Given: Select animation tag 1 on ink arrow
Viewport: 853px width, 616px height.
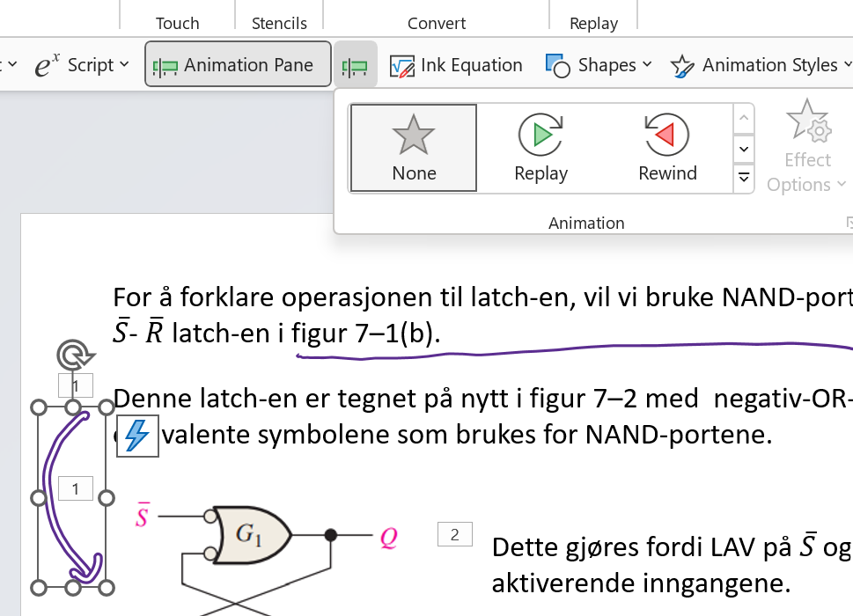Looking at the screenshot, I should pyautogui.click(x=76, y=488).
